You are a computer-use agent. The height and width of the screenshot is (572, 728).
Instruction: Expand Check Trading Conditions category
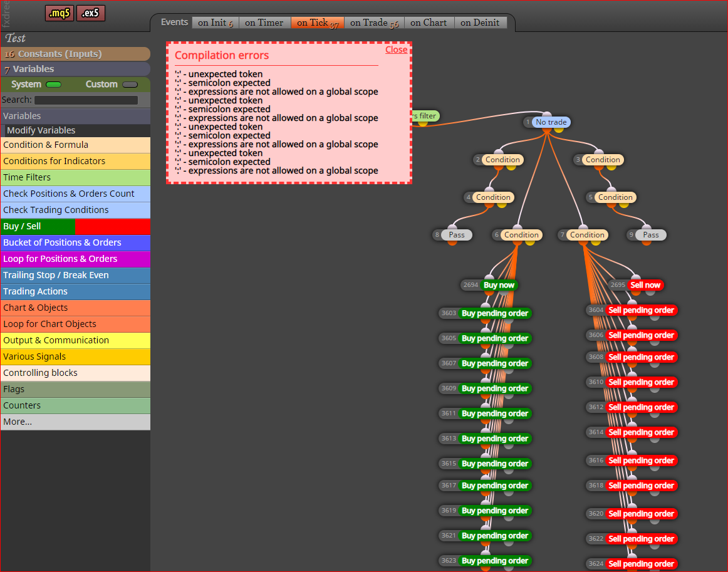[75, 210]
